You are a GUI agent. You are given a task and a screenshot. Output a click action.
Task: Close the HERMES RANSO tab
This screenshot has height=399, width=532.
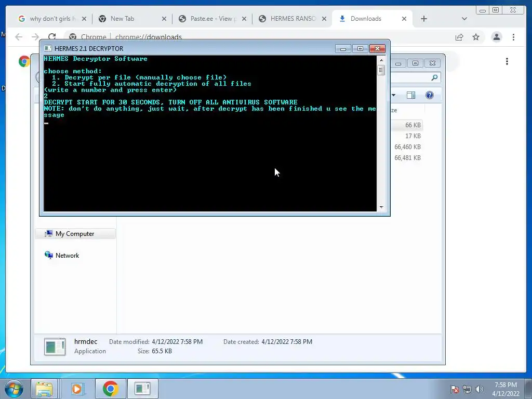coord(324,19)
